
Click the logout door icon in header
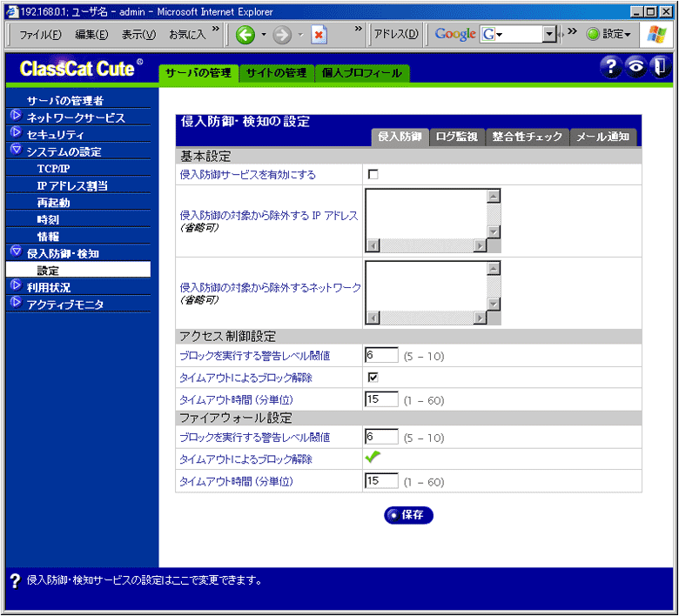(659, 69)
